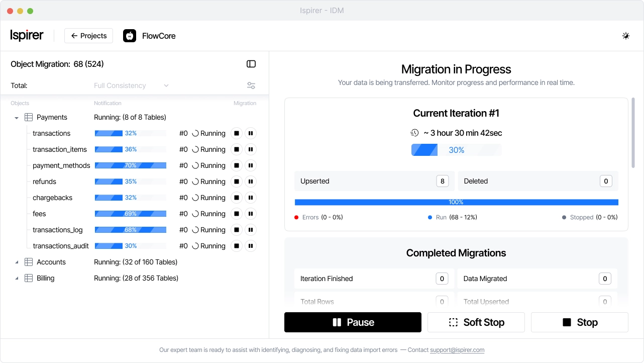
Task: Expand the Accounts tree group
Action: 17,262
